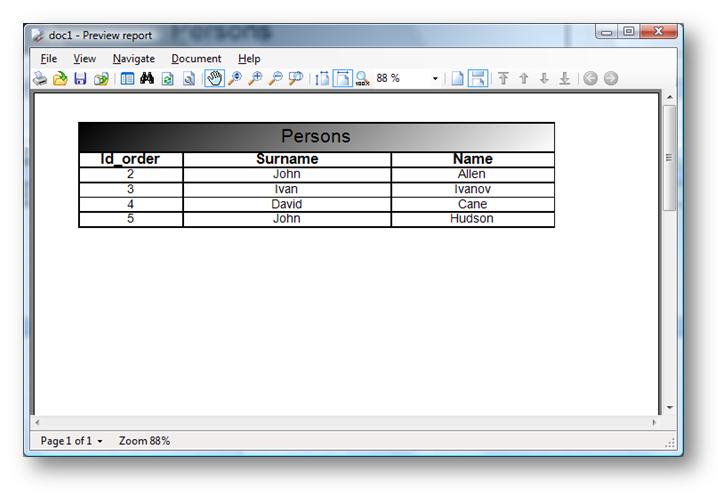Click the vertical scrollbar up arrow
This screenshot has height=495, width=718.
[x=669, y=97]
